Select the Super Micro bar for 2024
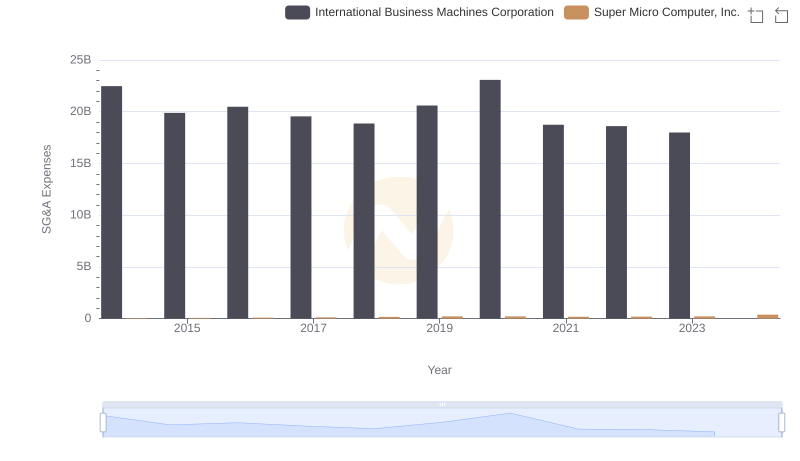This screenshot has width=800, height=461. pos(768,317)
